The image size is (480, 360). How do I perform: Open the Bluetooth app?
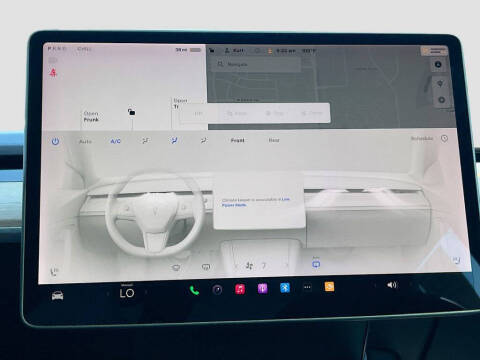pos(285,288)
